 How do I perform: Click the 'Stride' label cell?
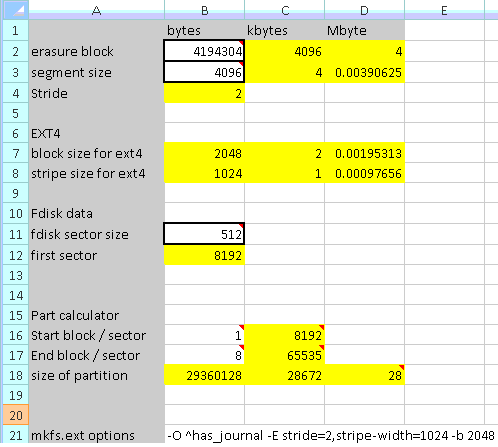(x=96, y=93)
